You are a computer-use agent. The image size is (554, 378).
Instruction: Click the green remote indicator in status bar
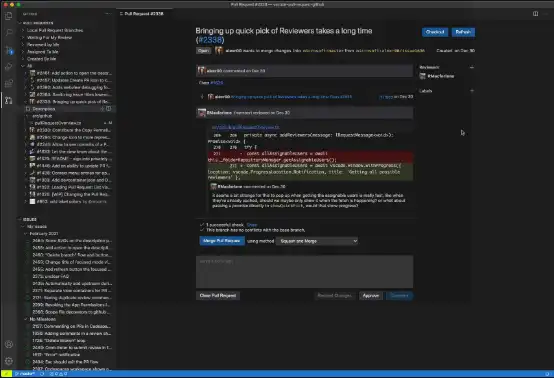click(x=6, y=374)
